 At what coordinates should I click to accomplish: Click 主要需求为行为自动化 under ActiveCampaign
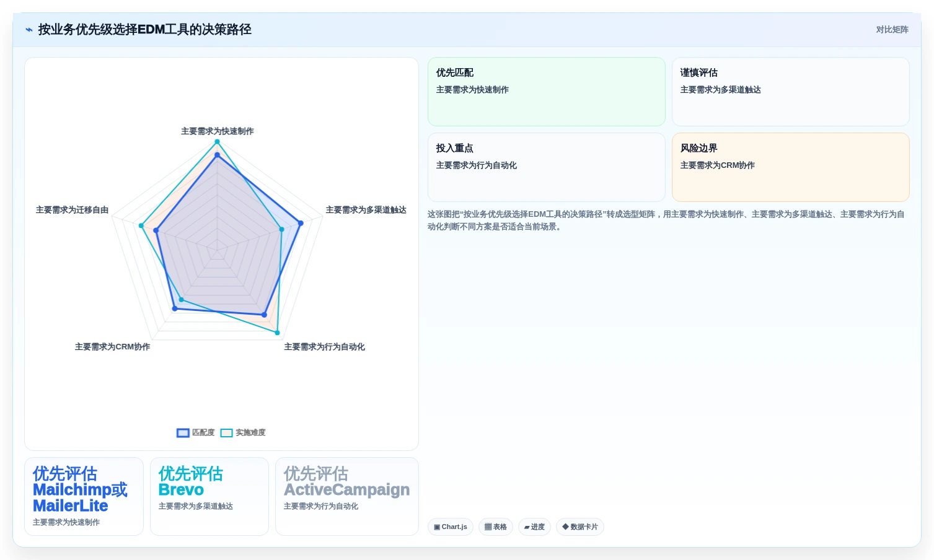tap(321, 506)
